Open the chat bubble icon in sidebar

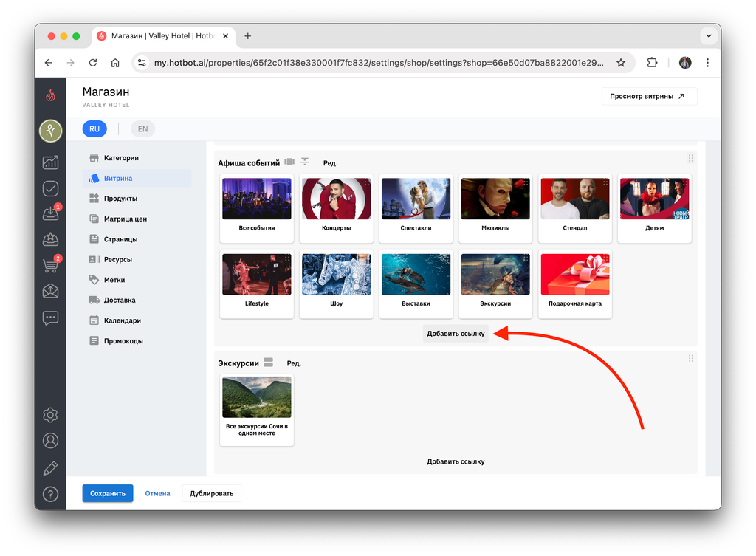point(51,318)
